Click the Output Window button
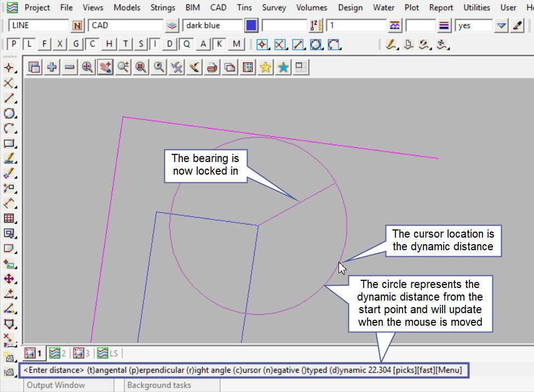Viewport: 534px width, 392px height. click(x=56, y=385)
